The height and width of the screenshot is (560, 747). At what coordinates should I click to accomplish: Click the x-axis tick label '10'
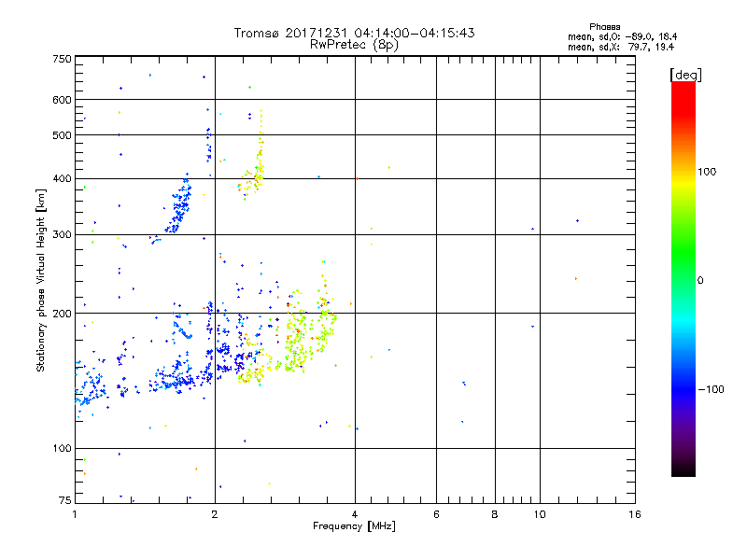[540, 514]
